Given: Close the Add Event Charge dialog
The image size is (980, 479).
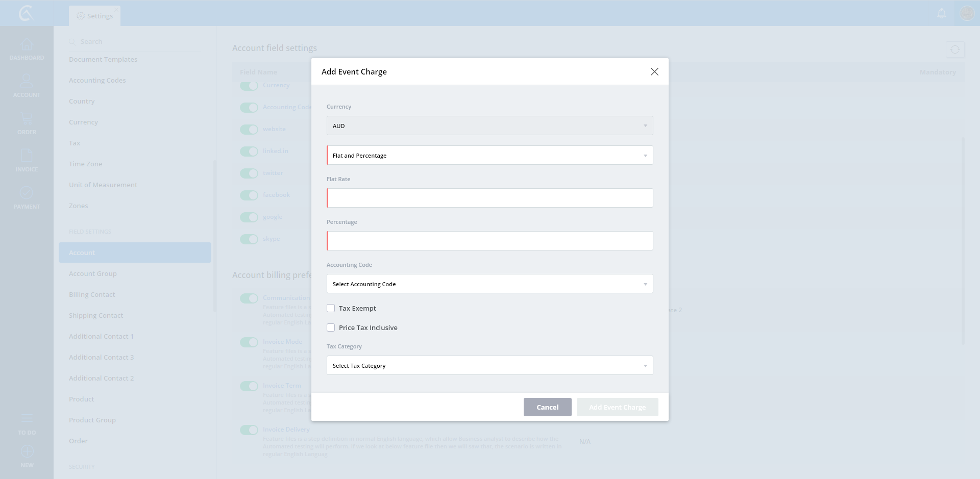Looking at the screenshot, I should point(654,72).
